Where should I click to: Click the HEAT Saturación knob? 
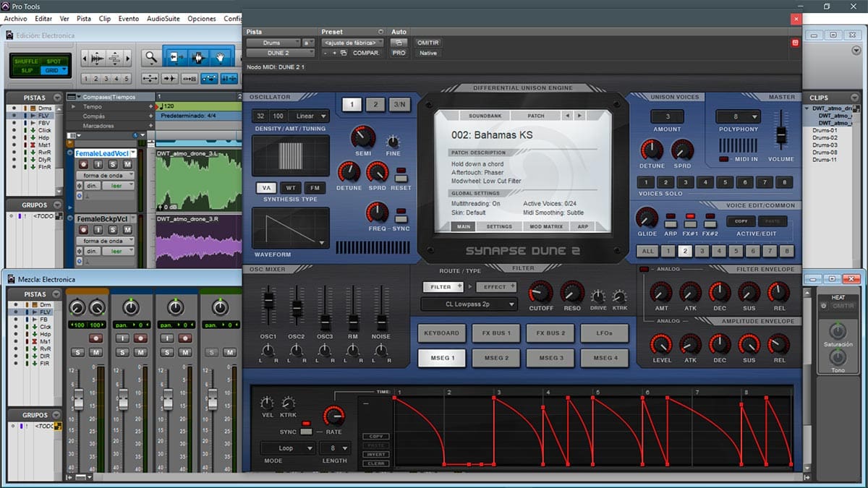coord(838,332)
